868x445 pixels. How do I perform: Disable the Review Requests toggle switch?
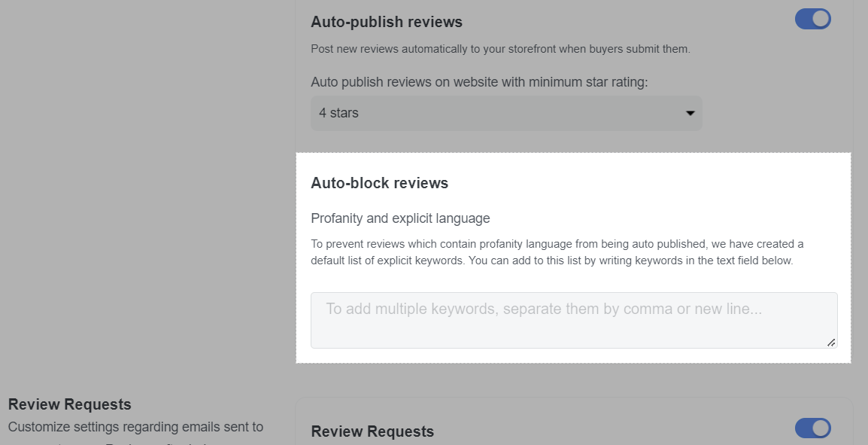812,428
